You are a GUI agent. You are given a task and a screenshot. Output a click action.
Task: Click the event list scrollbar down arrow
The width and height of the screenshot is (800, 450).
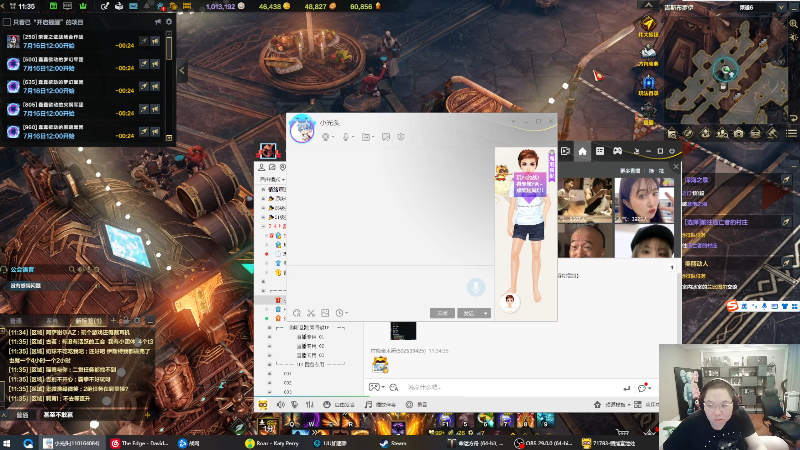click(169, 138)
